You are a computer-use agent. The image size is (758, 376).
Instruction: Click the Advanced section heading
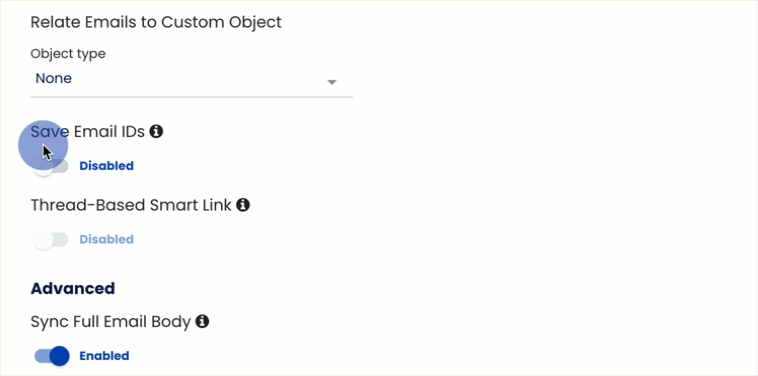coord(73,289)
